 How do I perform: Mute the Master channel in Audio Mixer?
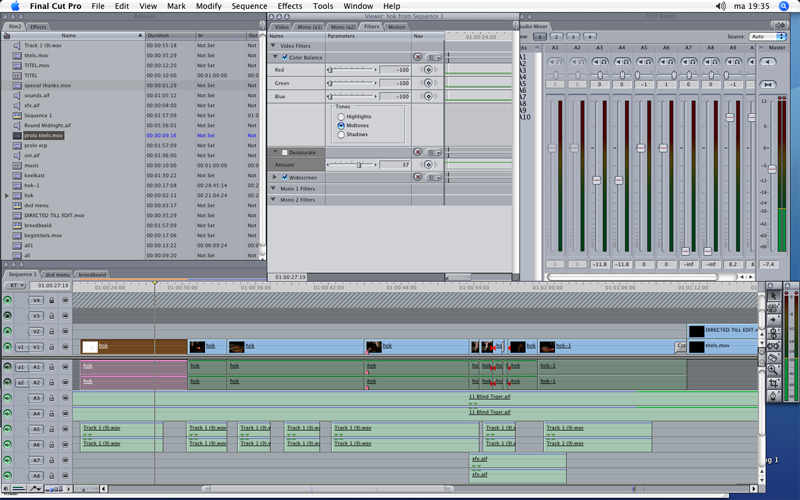click(x=768, y=62)
